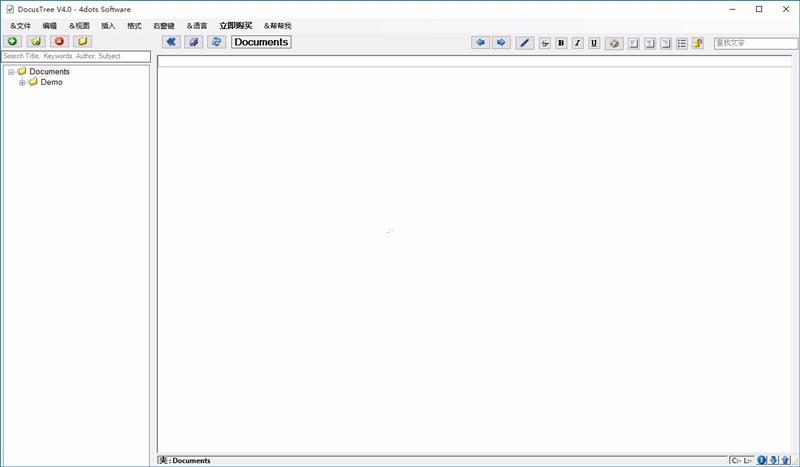Click the blue back arrow icon

click(481, 43)
